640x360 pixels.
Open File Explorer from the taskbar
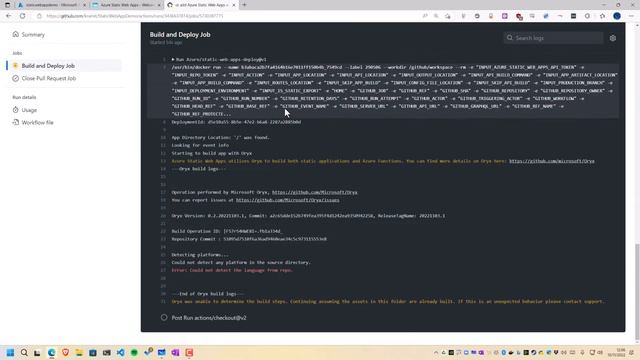[79, 352]
